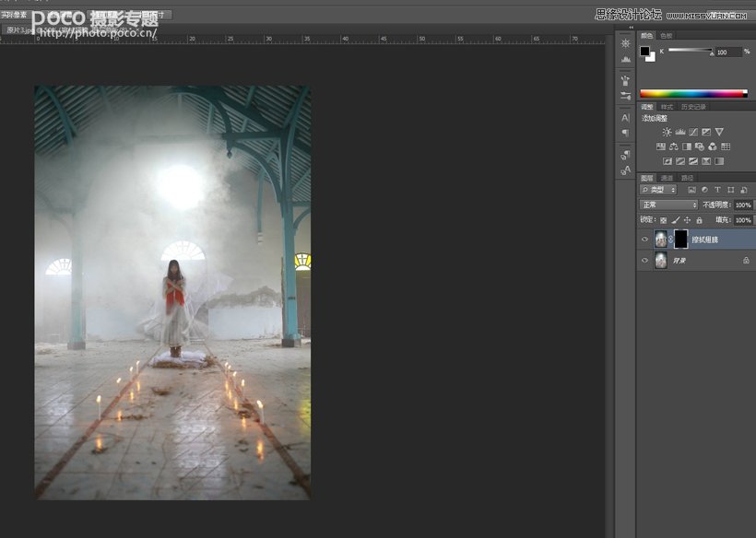The image size is (756, 538).
Task: Switch to the 历史记录 history tab
Action: pyautogui.click(x=694, y=107)
